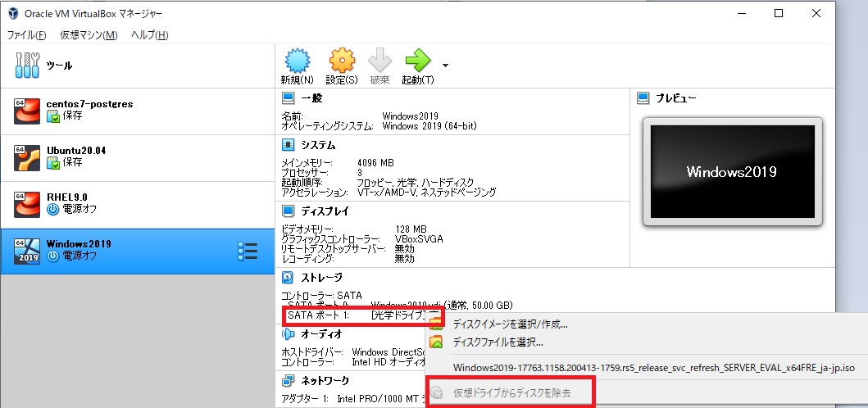Select the RHEL9.0 VM name

click(67, 197)
